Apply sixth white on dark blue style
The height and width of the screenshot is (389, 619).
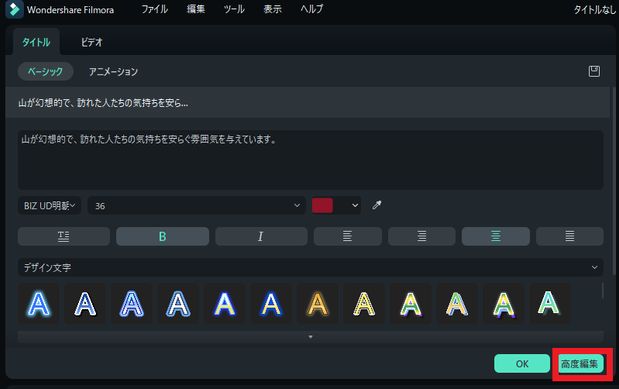point(271,304)
